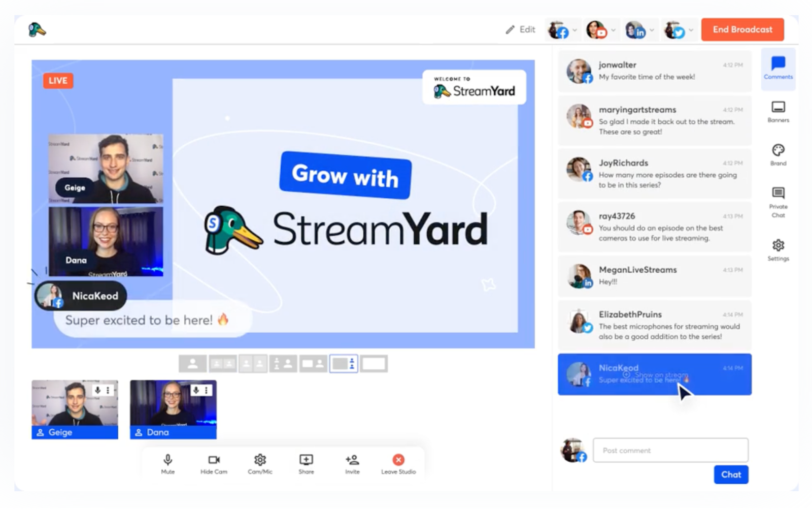
Task: Expand the Facebook destination dropdown chevron
Action: pos(575,30)
